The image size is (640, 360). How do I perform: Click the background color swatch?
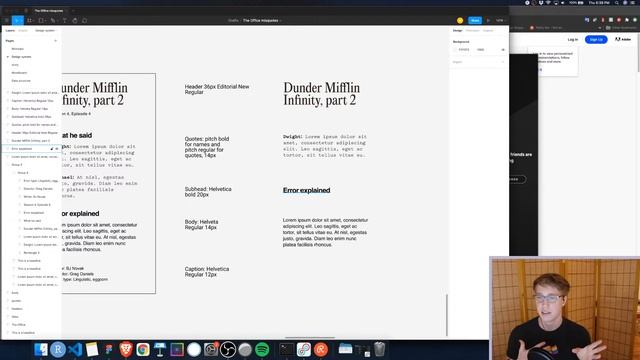(455, 50)
